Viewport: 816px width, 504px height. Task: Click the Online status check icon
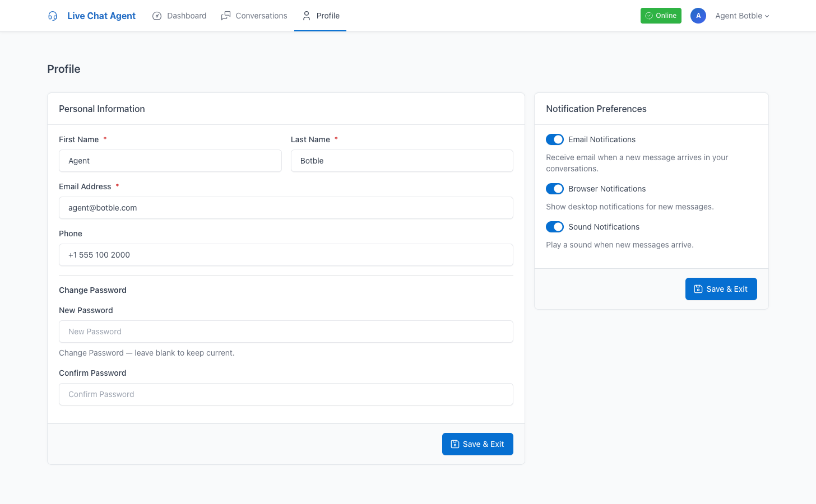pos(649,16)
